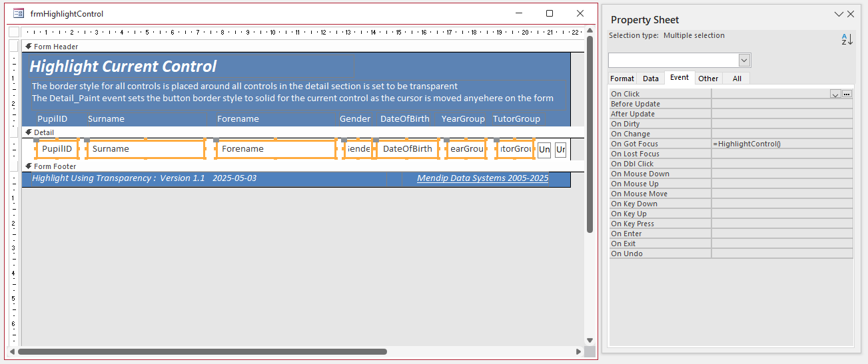Open the object selector combo box
This screenshot has height=364, width=868.
point(680,61)
